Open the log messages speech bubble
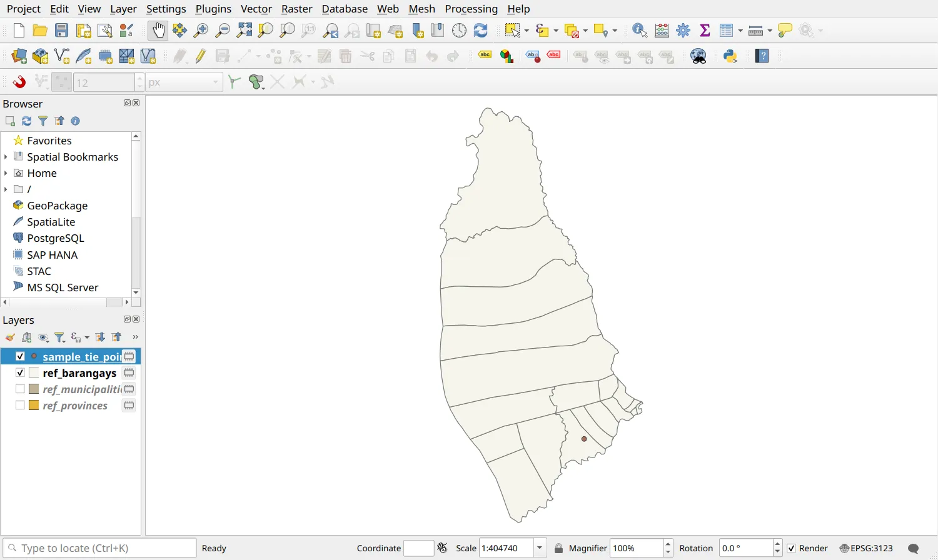 click(913, 548)
